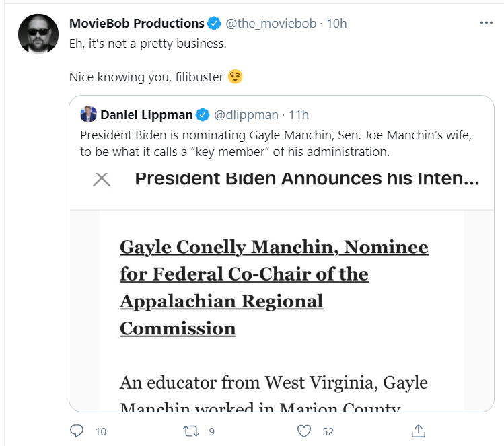Open the MovieBob Productions profile name
The width and height of the screenshot is (504, 446).
(x=137, y=24)
